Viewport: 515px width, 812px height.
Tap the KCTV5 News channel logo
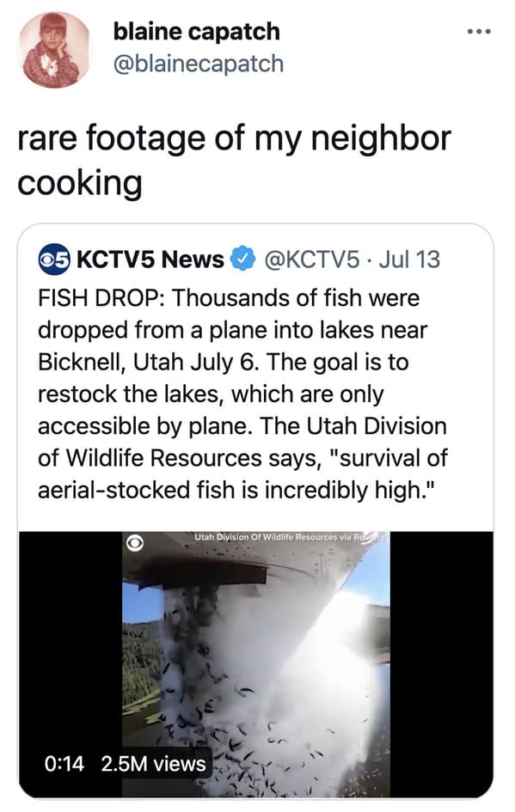tap(53, 259)
